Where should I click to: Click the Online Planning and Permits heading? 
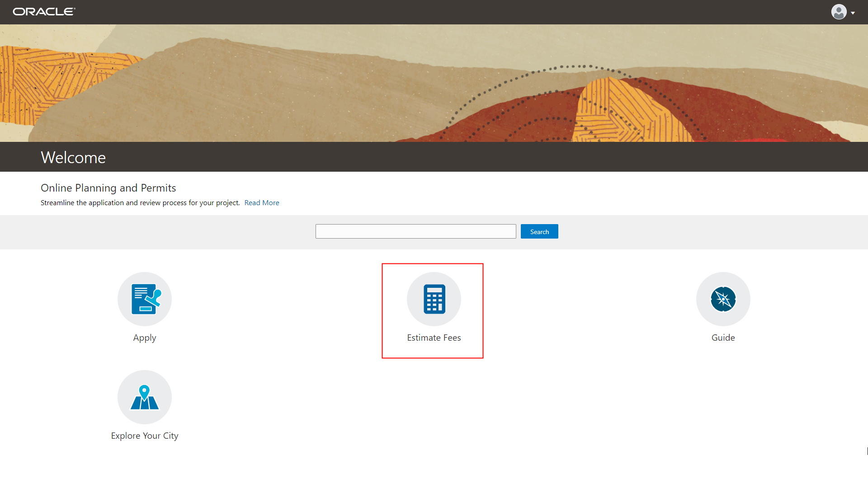108,188
